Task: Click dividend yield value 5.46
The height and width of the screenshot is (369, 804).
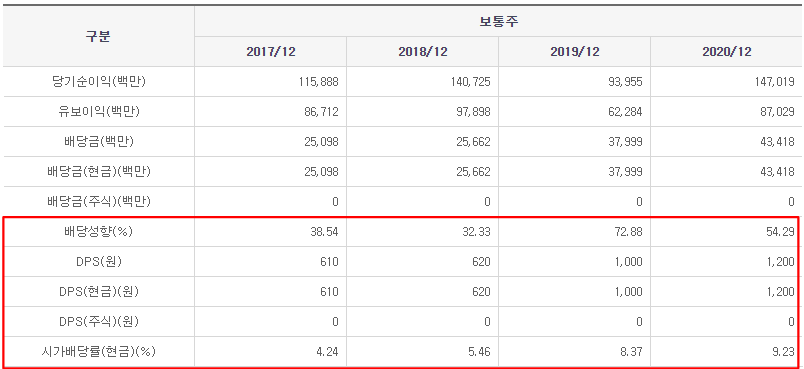Action: 479,352
